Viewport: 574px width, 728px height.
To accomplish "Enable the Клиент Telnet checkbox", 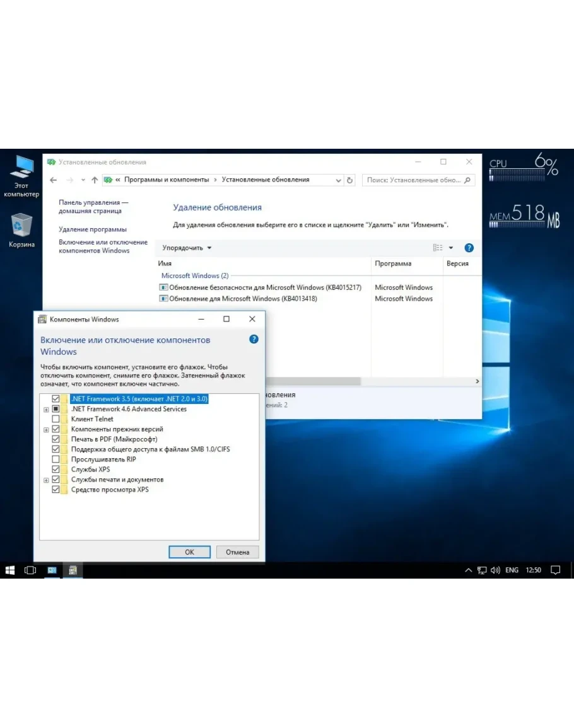I will click(x=56, y=419).
